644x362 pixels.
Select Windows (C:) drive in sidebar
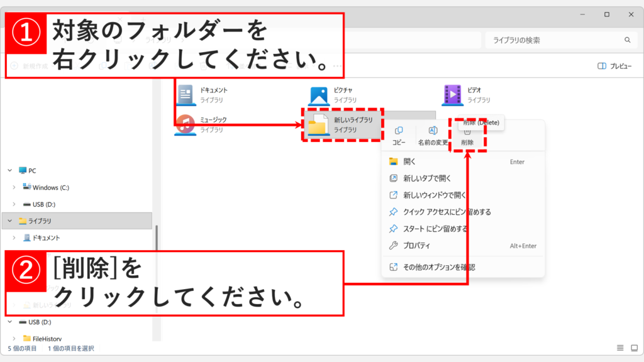pyautogui.click(x=51, y=187)
